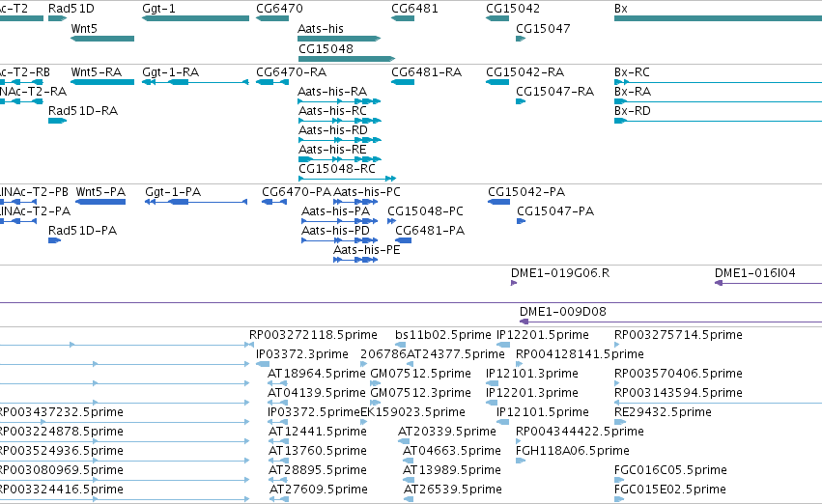
Task: Open the Aats-his-RE transcript label
Action: (x=332, y=150)
